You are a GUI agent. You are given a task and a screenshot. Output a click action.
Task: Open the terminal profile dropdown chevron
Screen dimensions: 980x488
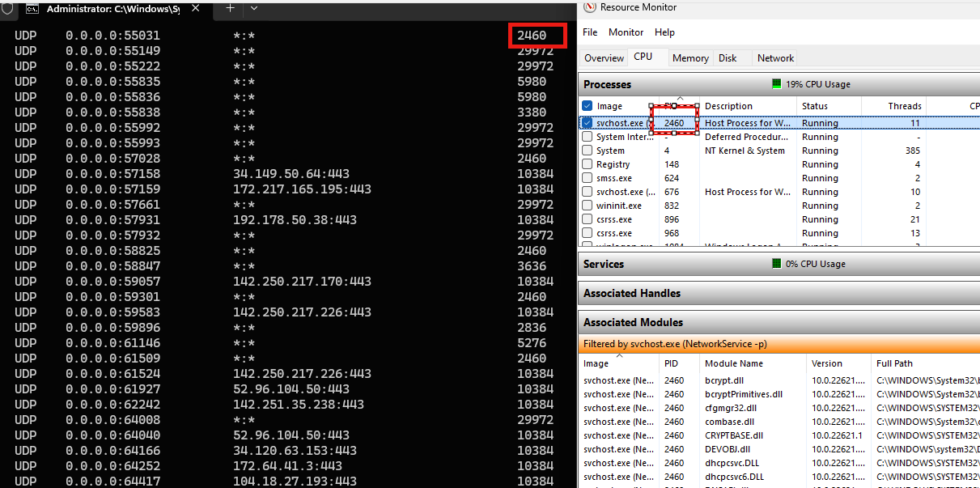253,8
